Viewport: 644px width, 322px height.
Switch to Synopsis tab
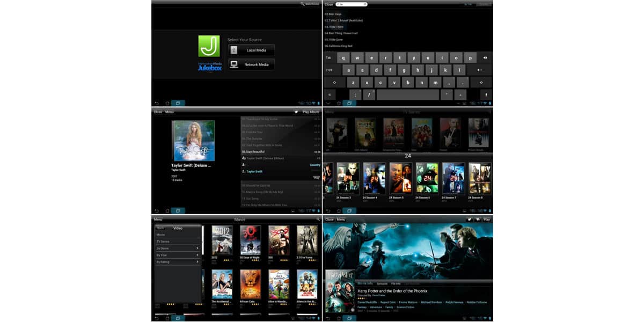click(382, 283)
